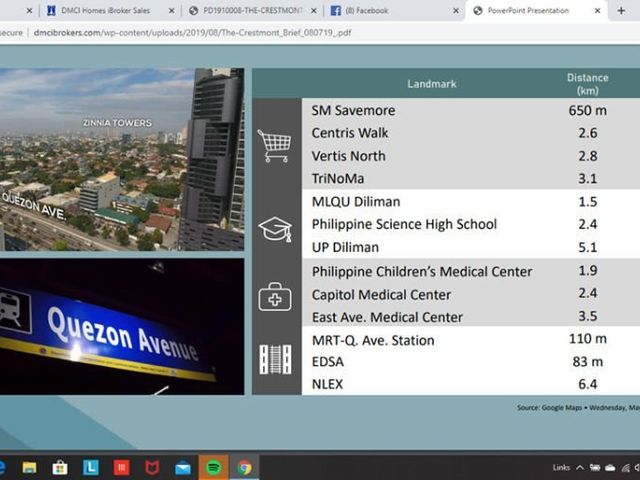640x480 pixels.
Task: Click Philippine Children's Medical Center entry
Action: pyautogui.click(x=422, y=272)
